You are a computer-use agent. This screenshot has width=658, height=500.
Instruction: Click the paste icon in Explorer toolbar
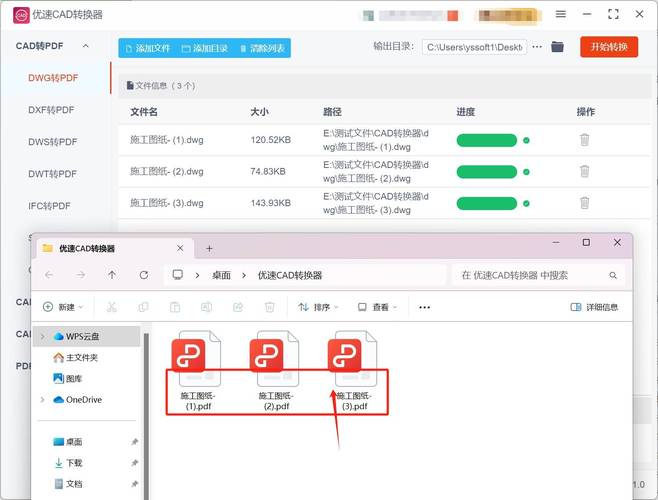pos(175,307)
